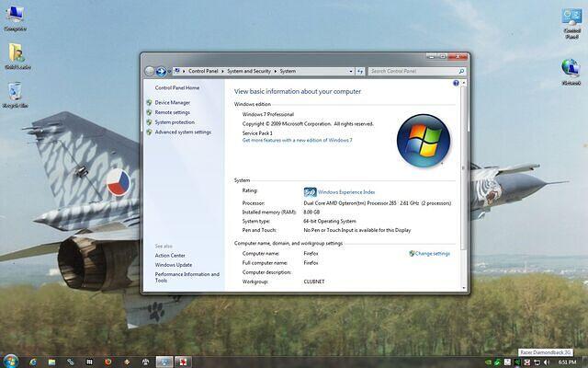Screen dimensions: 588x368
Task: Click the Firefox icon in the taskbar
Action: (107, 360)
